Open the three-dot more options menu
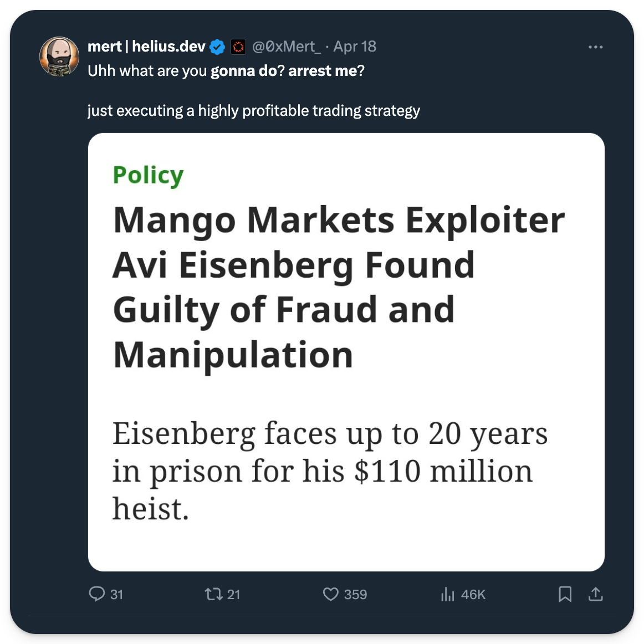The width and height of the screenshot is (644, 644). (x=595, y=47)
